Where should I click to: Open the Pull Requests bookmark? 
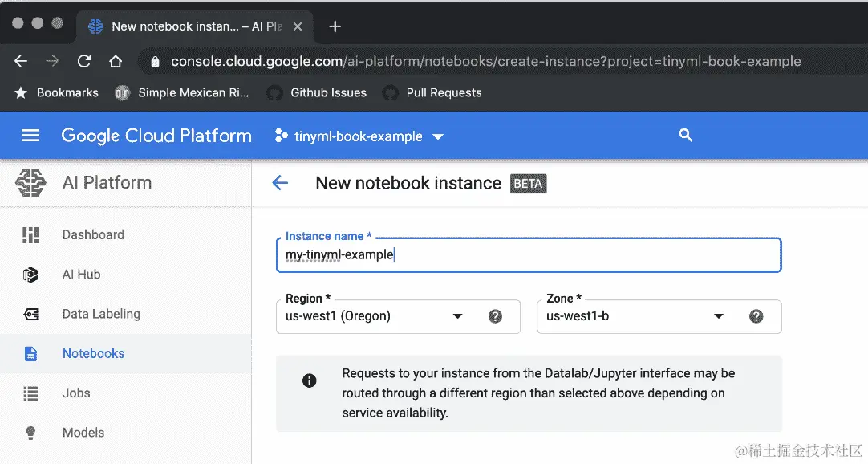coord(443,92)
